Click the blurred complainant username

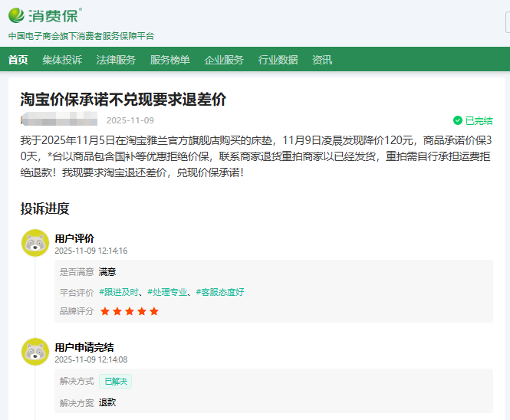(59, 120)
